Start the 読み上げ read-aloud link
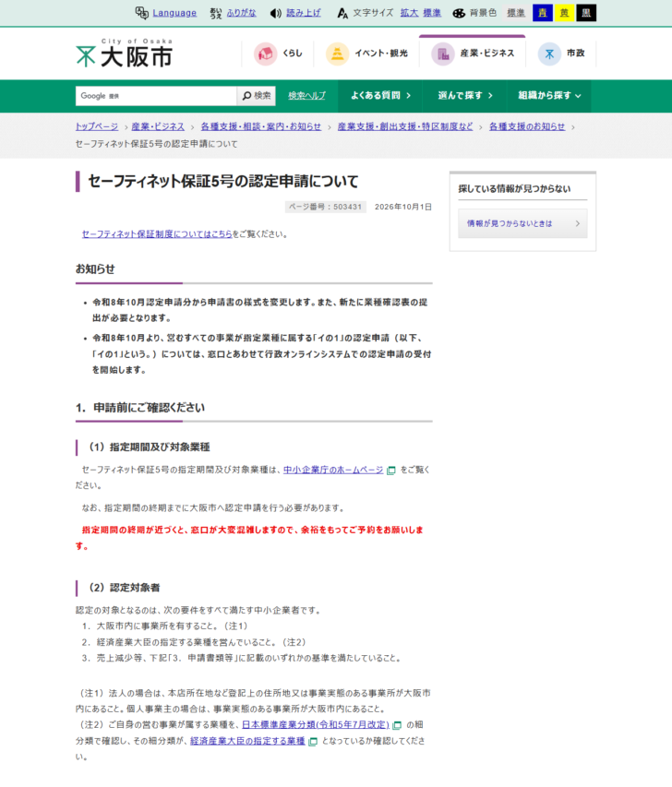This screenshot has height=787, width=672. click(x=304, y=13)
